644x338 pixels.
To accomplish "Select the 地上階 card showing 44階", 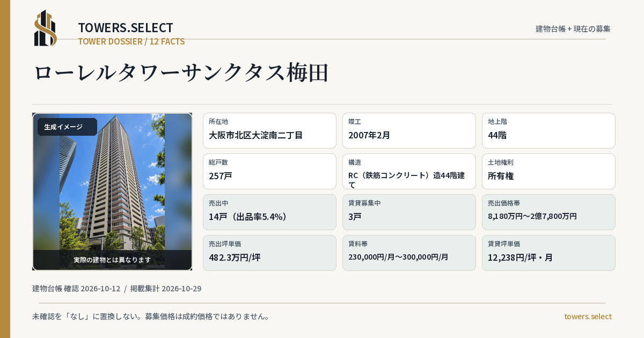I will coord(548,130).
